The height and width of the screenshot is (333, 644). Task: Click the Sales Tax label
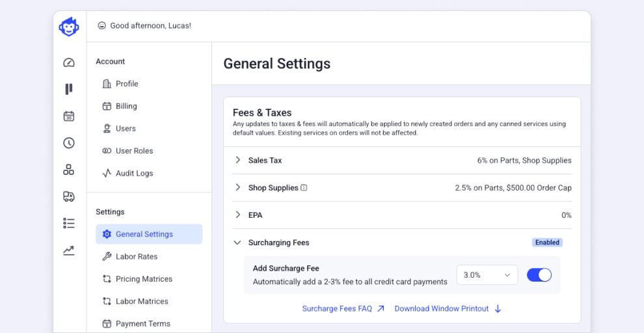265,160
